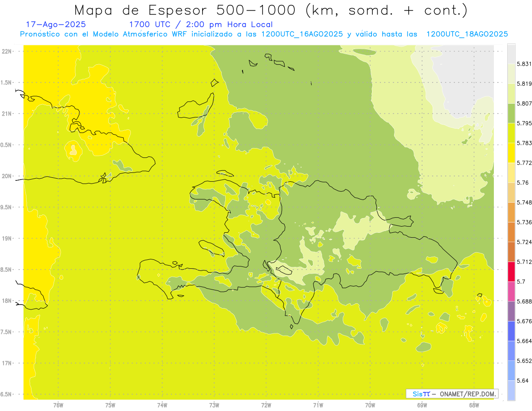The width and height of the screenshot is (532, 411).
Task: Click the legend value '5.64'
Action: [x=523, y=380]
